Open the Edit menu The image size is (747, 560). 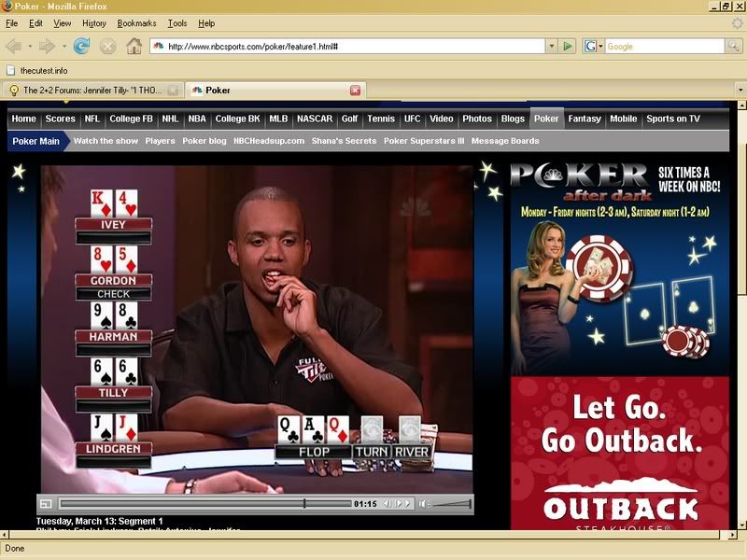(x=35, y=23)
